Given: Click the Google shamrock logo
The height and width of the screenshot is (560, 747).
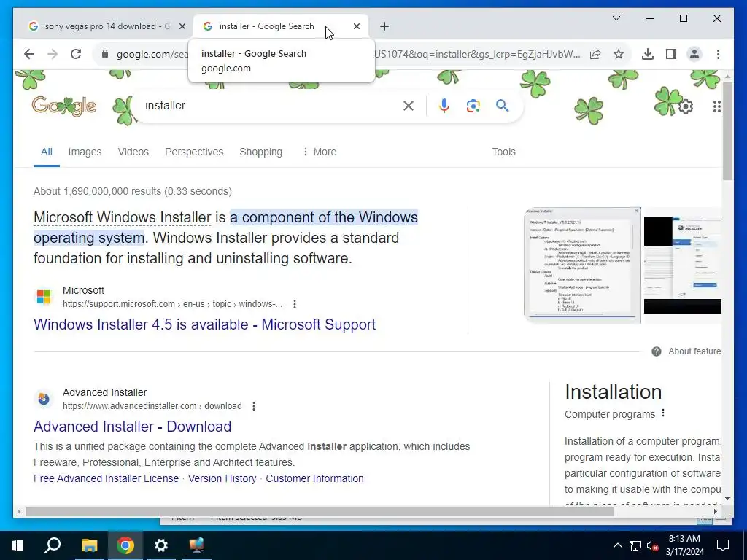Looking at the screenshot, I should tap(64, 106).
